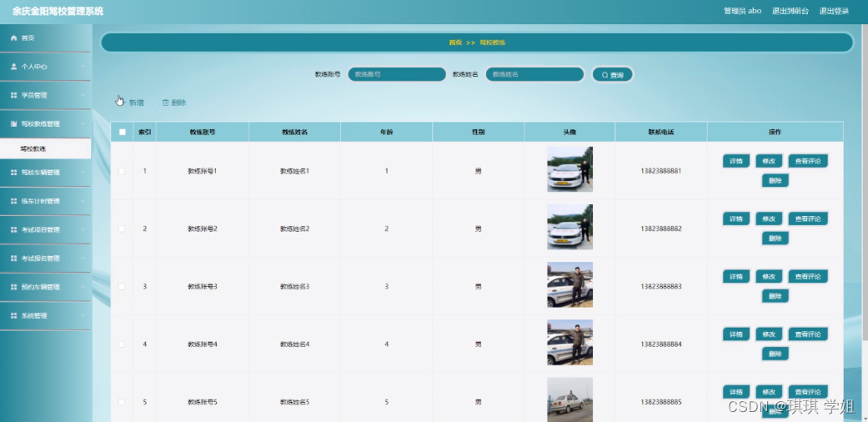Click 修改 for 教练姓名2
The height and width of the screenshot is (422, 868).
click(768, 219)
